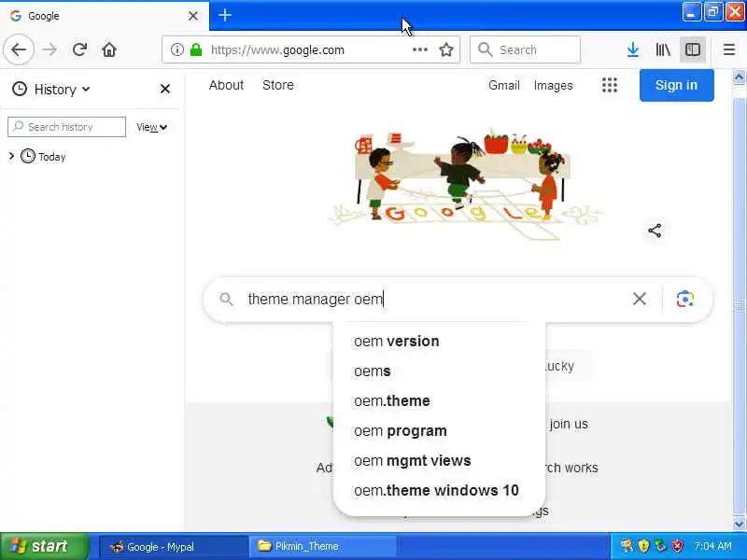Viewport: 747px width, 560px height.
Task: Click the Google doodle image
Action: (x=464, y=183)
